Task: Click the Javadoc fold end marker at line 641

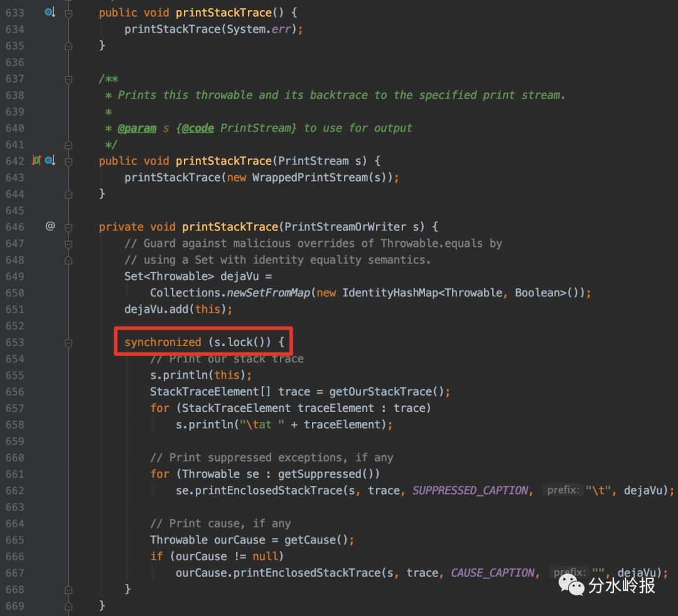Action: (68, 145)
